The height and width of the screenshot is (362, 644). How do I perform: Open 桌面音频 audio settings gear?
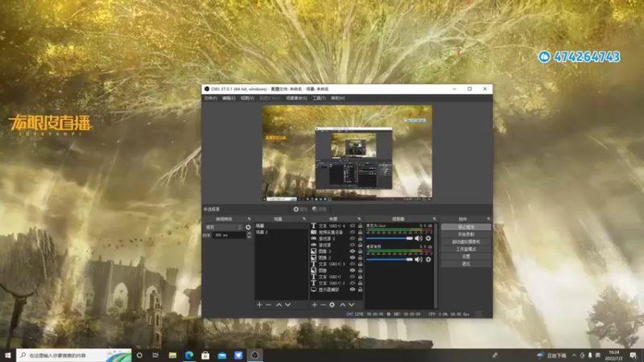click(428, 259)
